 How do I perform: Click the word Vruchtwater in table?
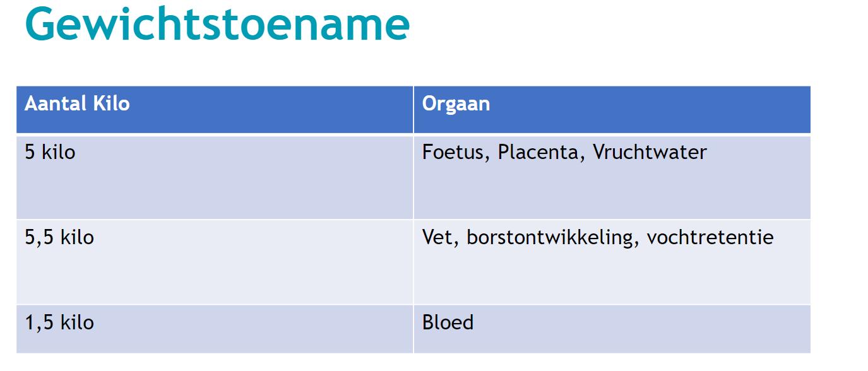(x=650, y=153)
